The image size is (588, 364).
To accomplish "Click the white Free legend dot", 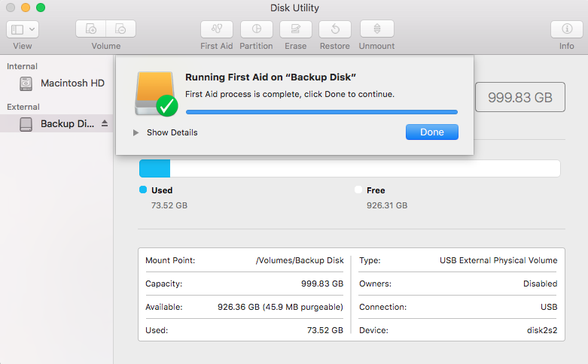I will (358, 190).
